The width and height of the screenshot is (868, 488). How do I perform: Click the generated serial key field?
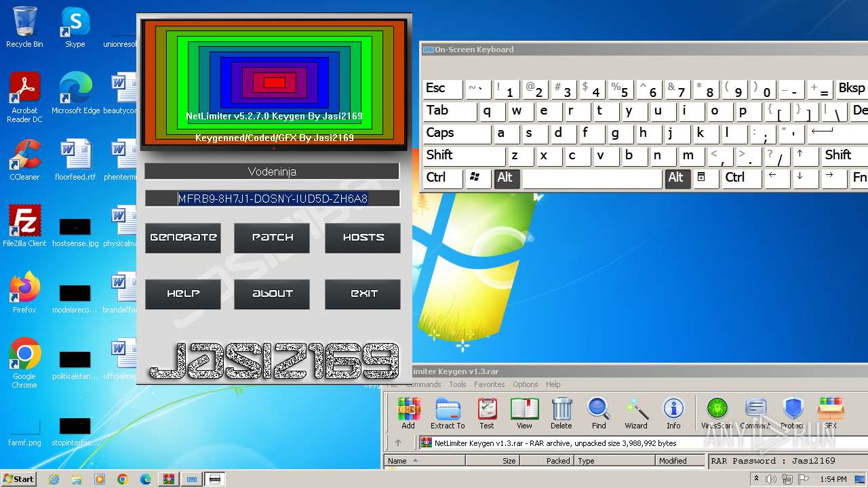point(272,199)
